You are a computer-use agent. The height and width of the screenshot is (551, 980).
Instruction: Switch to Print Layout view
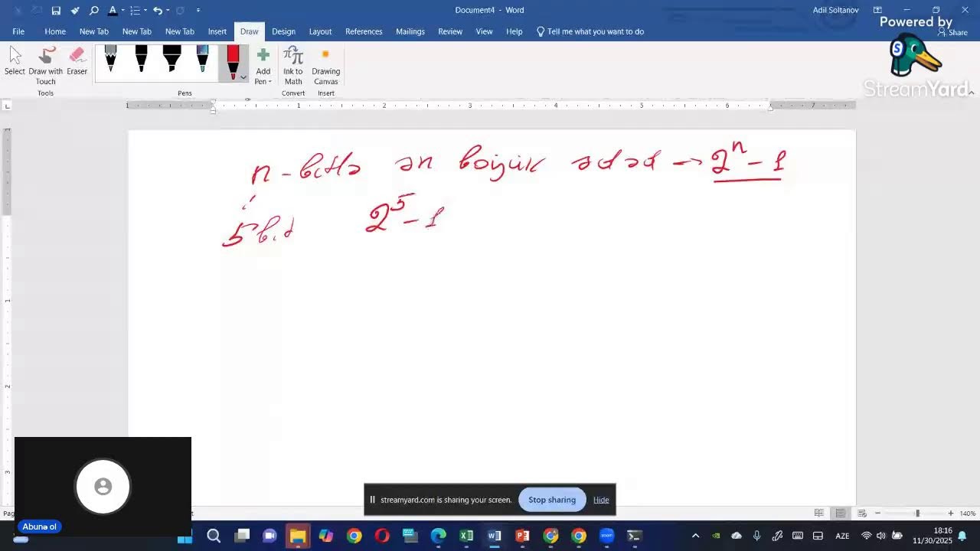tap(841, 514)
